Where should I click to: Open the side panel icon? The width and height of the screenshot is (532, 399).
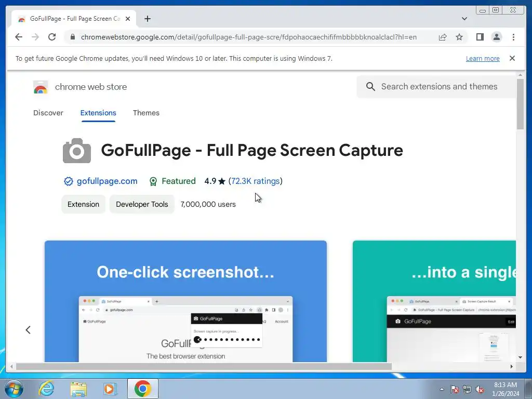click(480, 37)
